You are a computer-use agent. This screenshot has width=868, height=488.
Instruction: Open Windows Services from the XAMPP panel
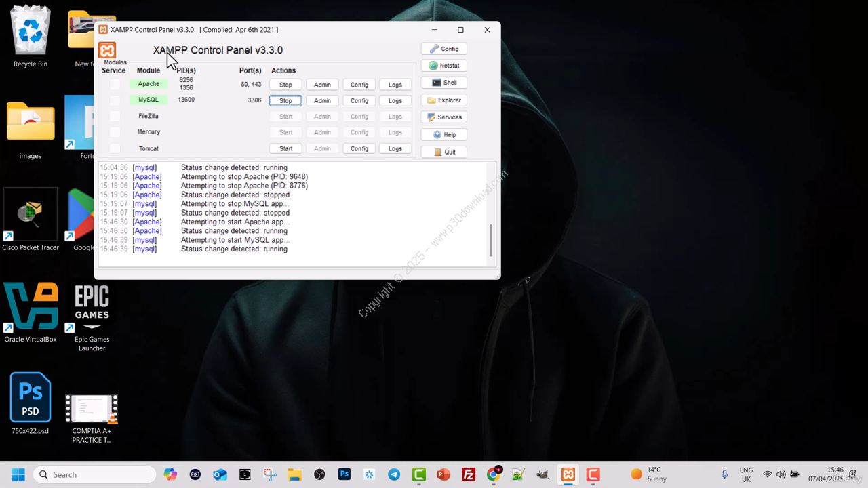(x=443, y=117)
